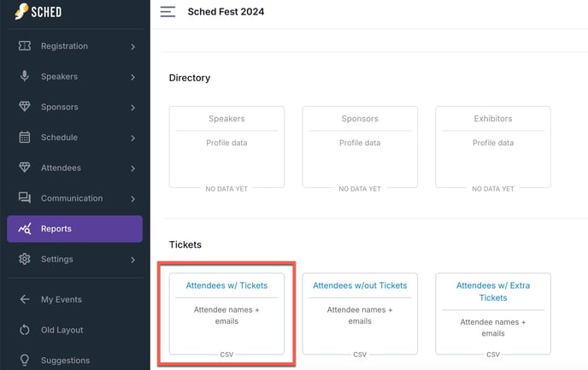The width and height of the screenshot is (588, 370).
Task: Expand the Speakers chevron
Action: [132, 77]
